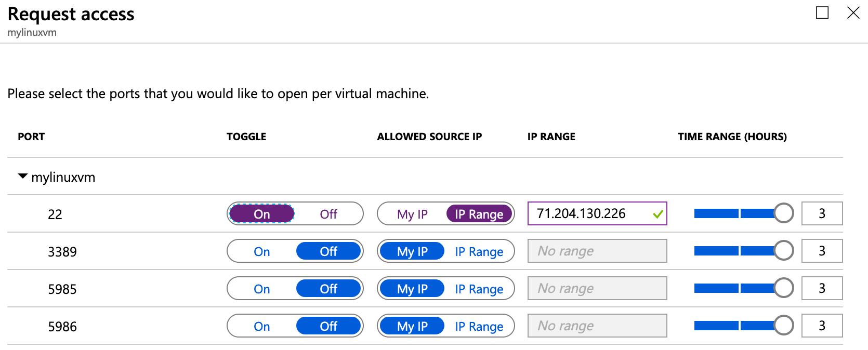Click the time slider handle for port 22
The width and height of the screenshot is (868, 350).
click(784, 213)
